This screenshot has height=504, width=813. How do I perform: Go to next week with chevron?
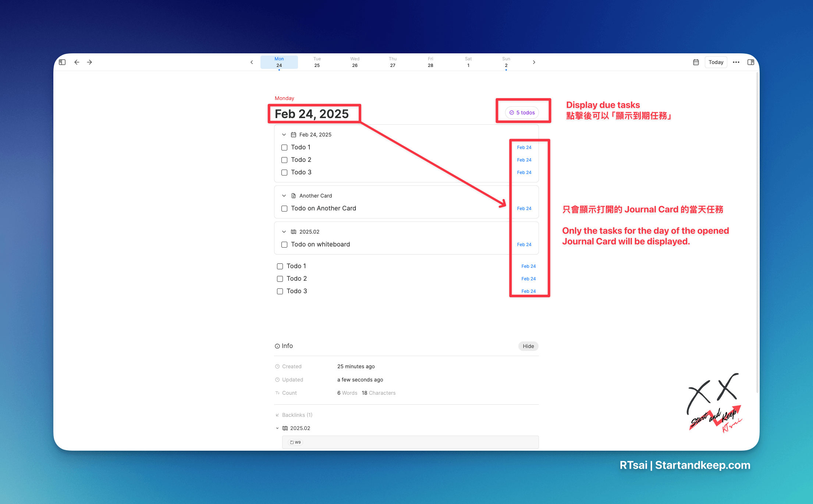(x=534, y=62)
